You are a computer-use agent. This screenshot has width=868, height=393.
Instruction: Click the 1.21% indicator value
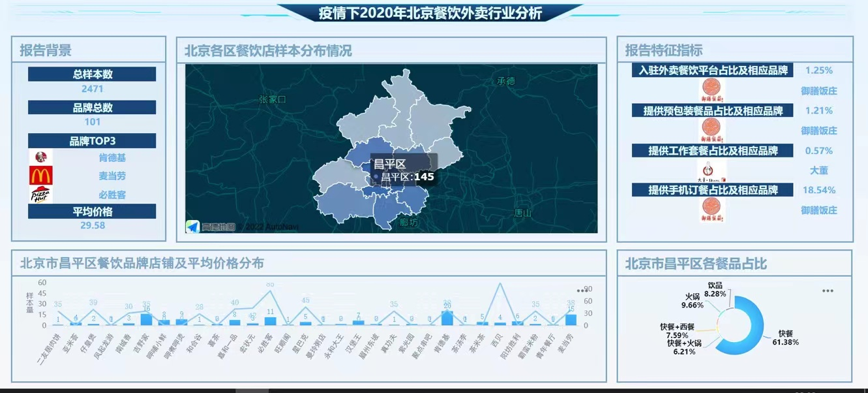click(818, 110)
